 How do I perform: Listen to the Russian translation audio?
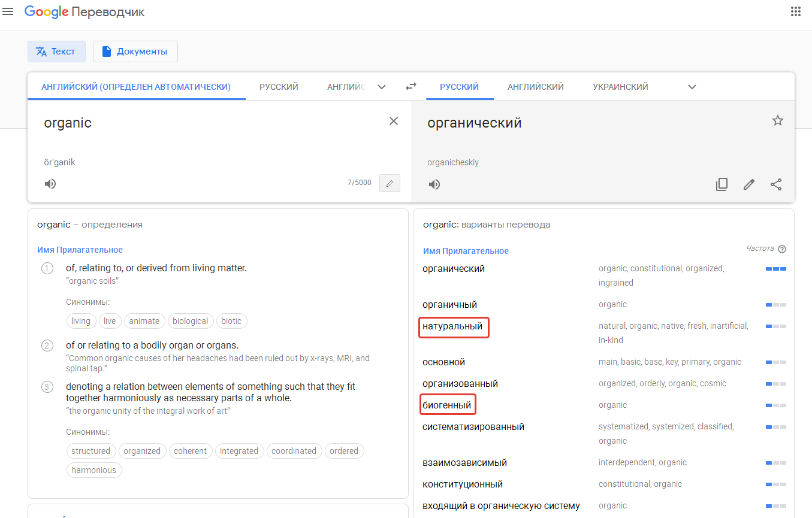434,184
